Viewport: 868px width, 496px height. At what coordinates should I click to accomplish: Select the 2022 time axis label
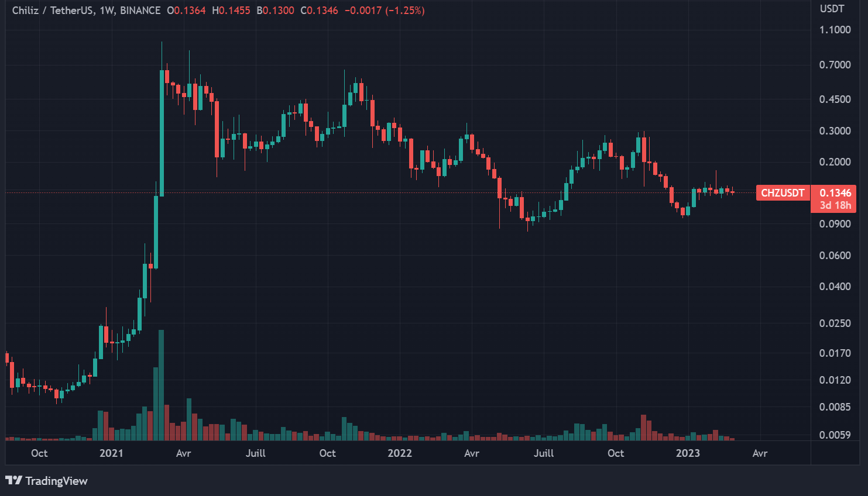[x=400, y=453]
